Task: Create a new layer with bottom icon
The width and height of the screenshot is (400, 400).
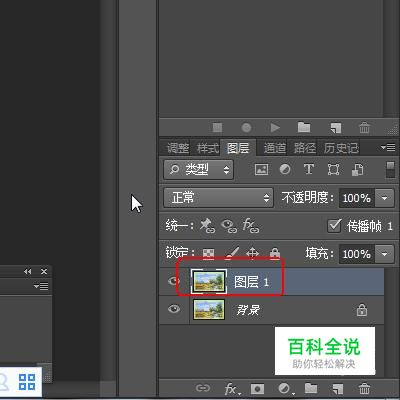Action: 337,388
